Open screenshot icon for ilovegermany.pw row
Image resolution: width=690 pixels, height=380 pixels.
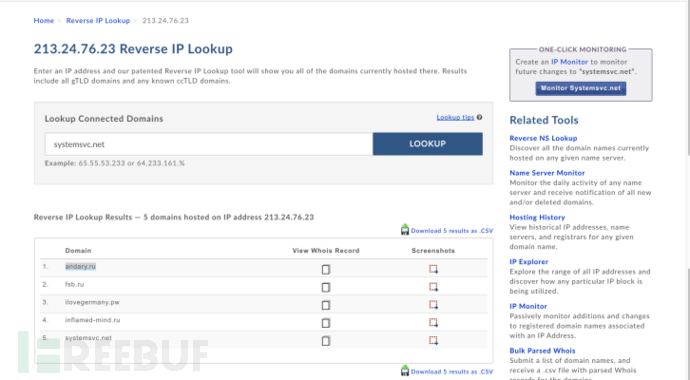[x=433, y=305]
